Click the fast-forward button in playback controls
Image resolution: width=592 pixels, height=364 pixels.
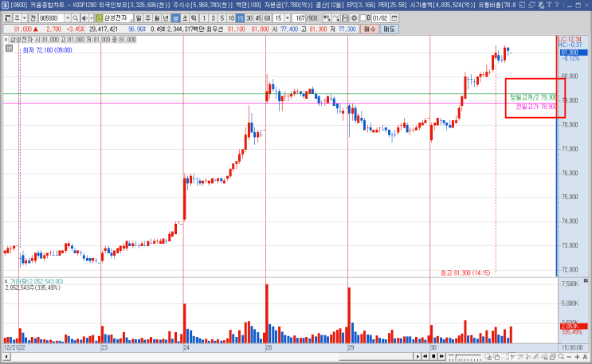click(441, 357)
